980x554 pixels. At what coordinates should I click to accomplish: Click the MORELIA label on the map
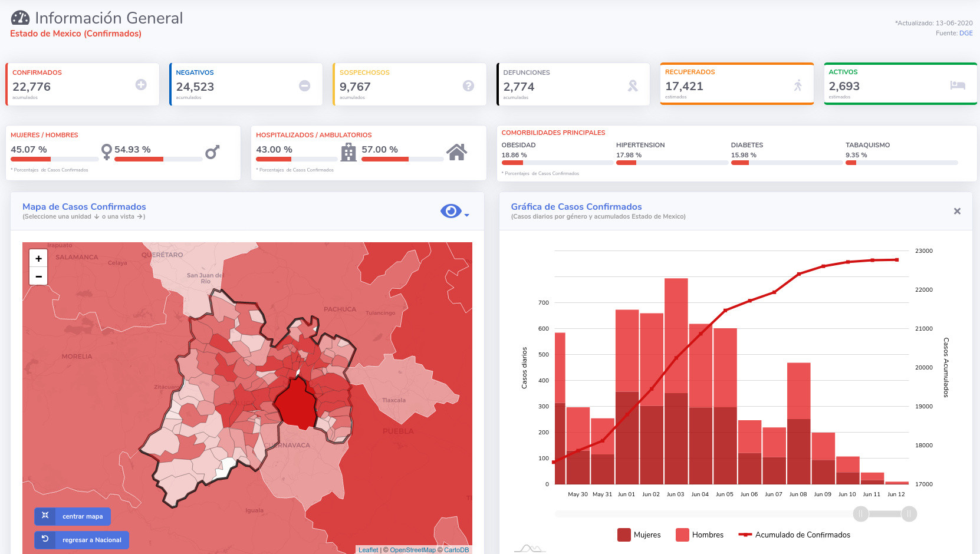pyautogui.click(x=77, y=356)
